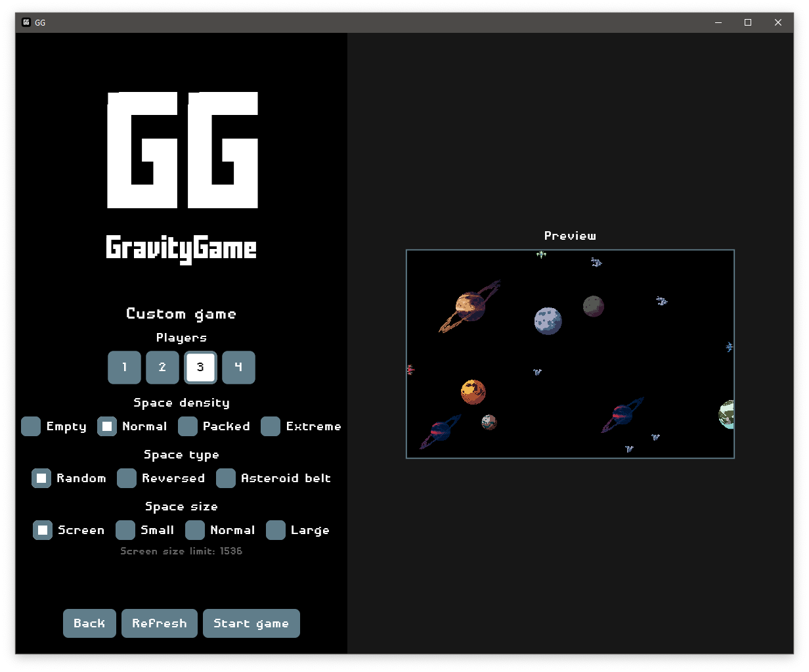Viewport: 809px width, 672px height.
Task: Click the large GG logo
Action: (x=183, y=150)
